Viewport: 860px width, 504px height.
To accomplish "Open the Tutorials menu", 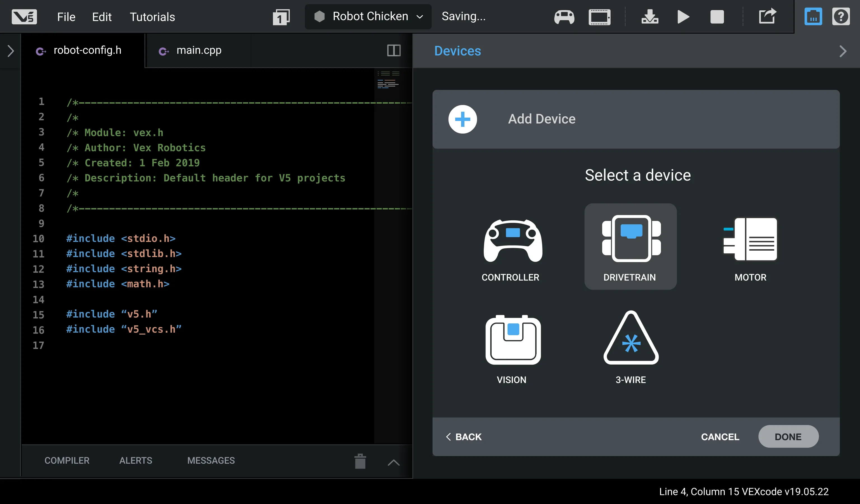I will pyautogui.click(x=152, y=17).
